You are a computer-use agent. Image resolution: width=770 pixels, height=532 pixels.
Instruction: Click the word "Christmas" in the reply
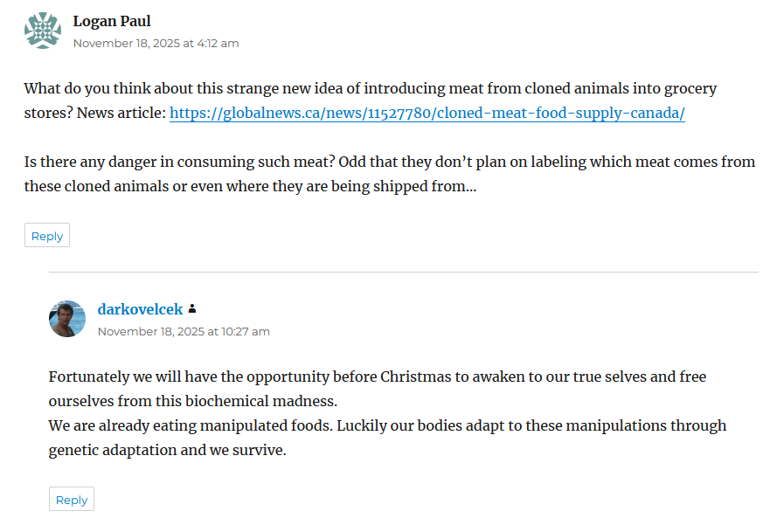(414, 377)
